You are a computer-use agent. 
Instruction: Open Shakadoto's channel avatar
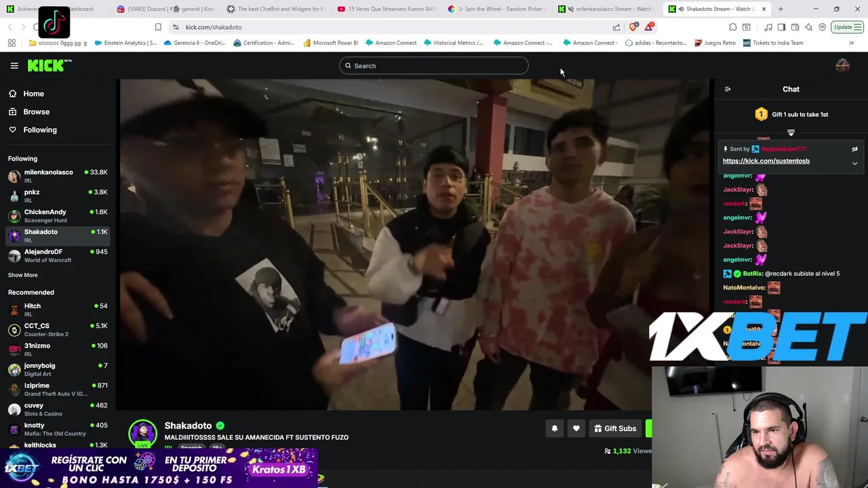pyautogui.click(x=142, y=434)
